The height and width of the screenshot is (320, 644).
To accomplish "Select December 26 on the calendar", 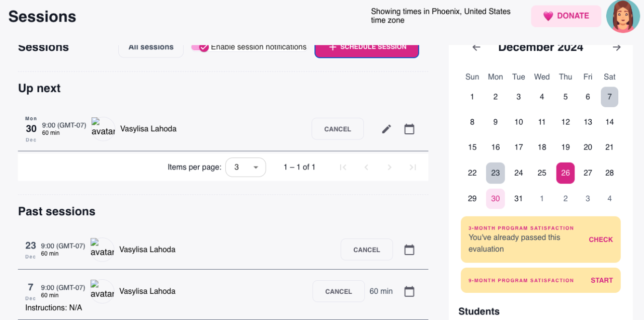I will click(x=566, y=173).
